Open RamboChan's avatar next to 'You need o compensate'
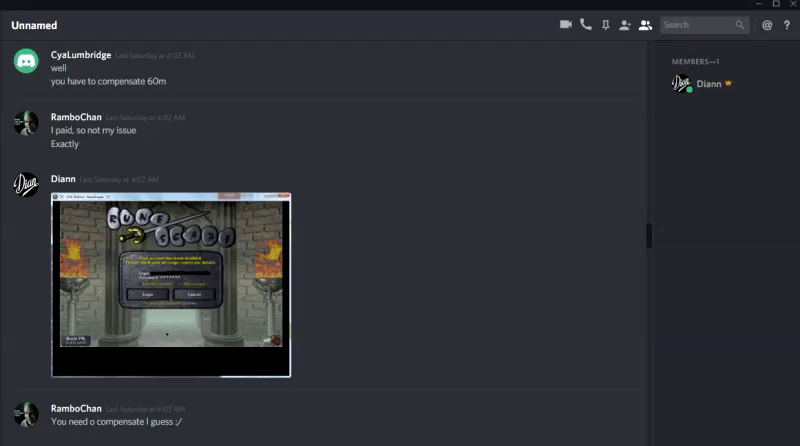Viewport: 800px width, 446px height. pyautogui.click(x=26, y=414)
